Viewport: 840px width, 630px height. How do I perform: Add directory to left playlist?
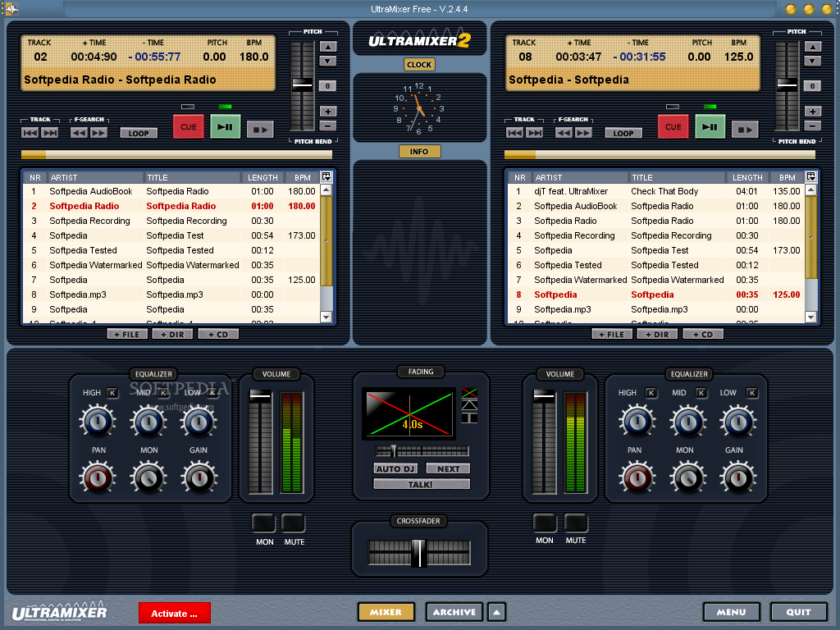click(173, 335)
